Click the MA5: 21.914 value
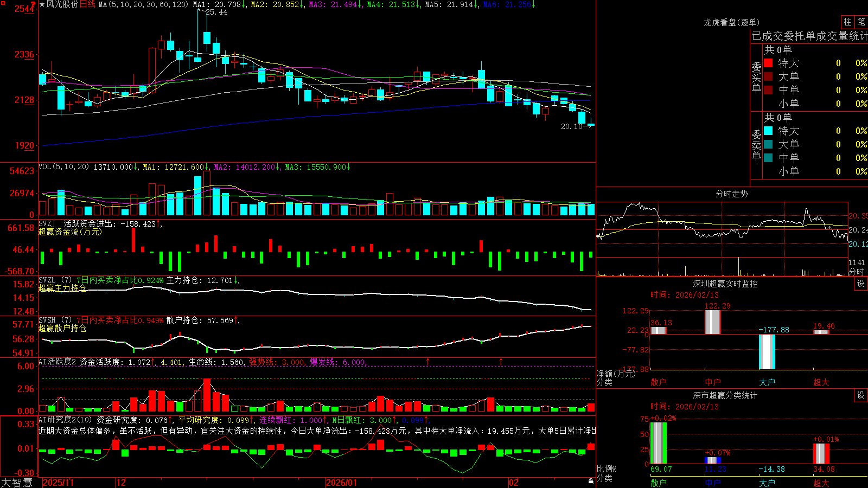 pos(450,4)
